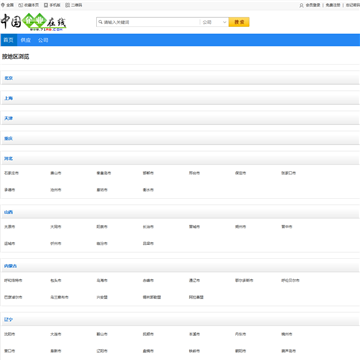Choose 太原市 under the 山西 section
The height and width of the screenshot is (360, 360).
10,227
